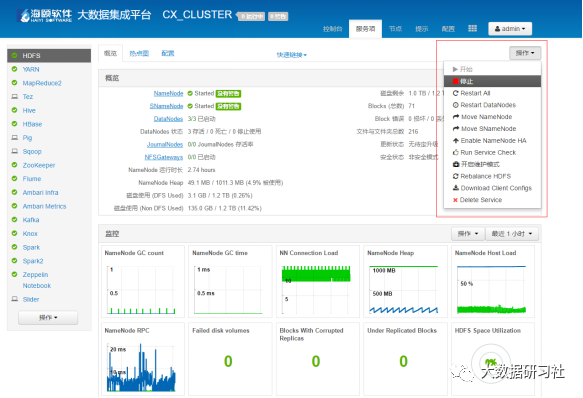Click the Run Service Check thumbs-up icon
583x398 pixels.
(x=455, y=153)
